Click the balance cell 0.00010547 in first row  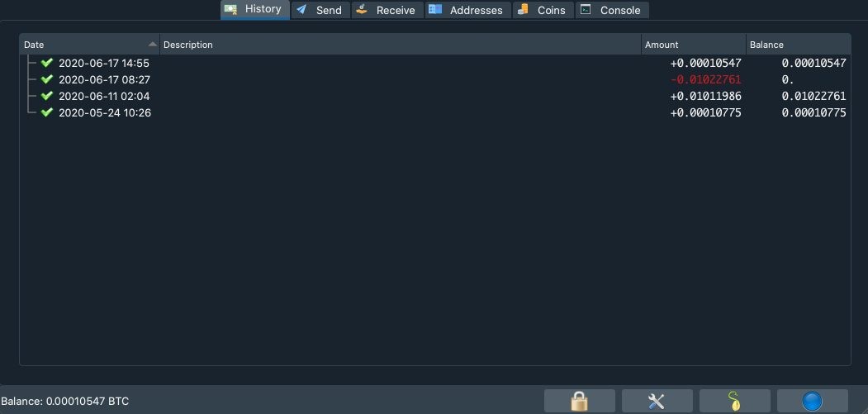pos(813,63)
